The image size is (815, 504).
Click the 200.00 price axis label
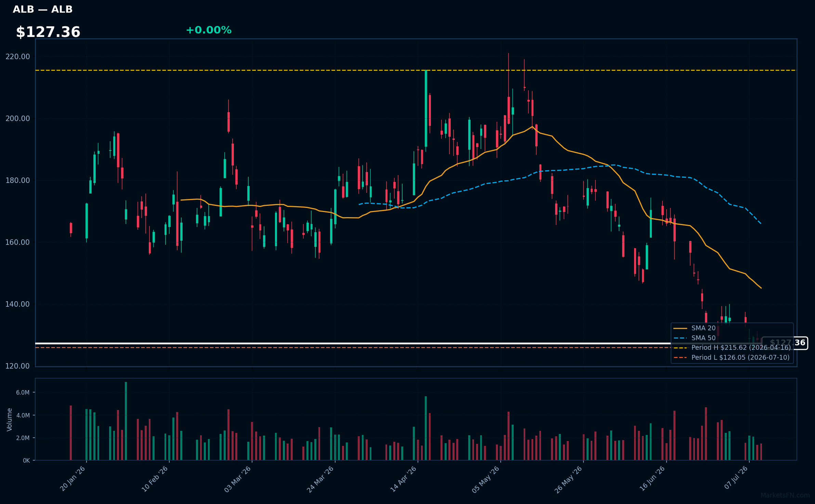pos(18,119)
